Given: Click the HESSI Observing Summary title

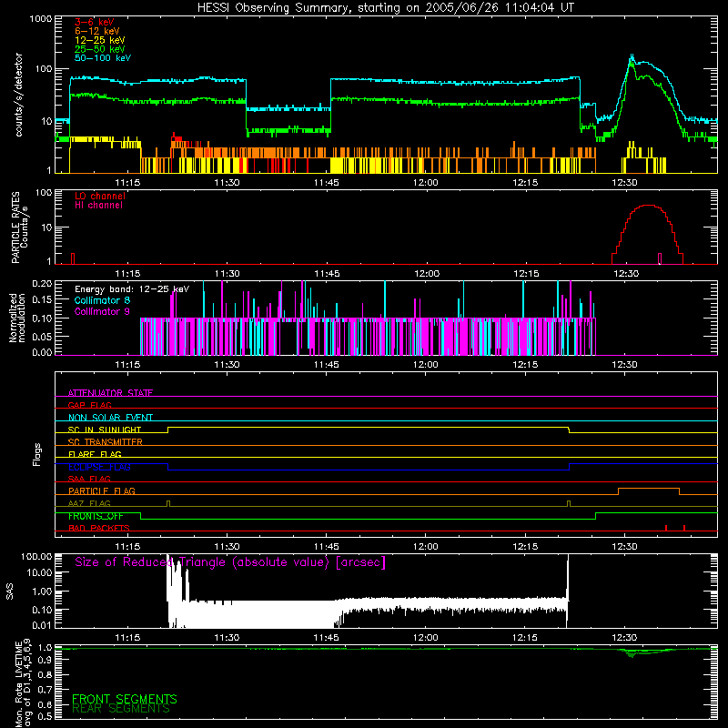Looking at the screenshot, I should coord(385,8).
